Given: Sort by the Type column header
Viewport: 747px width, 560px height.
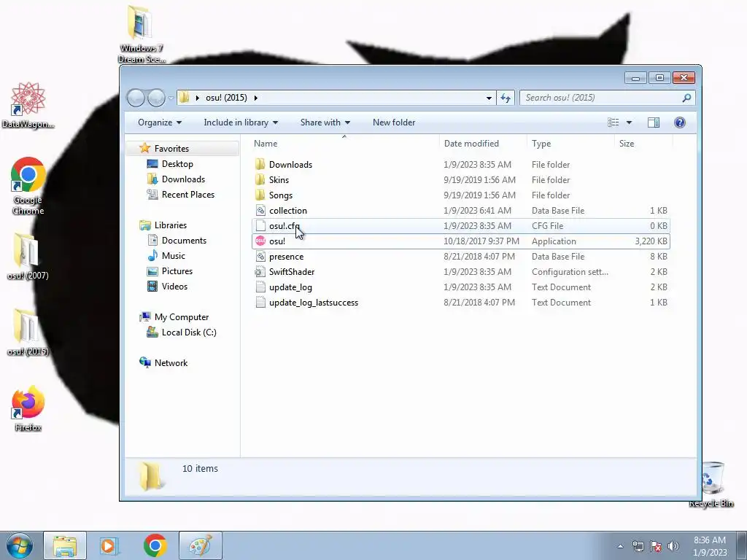Looking at the screenshot, I should (x=570, y=144).
